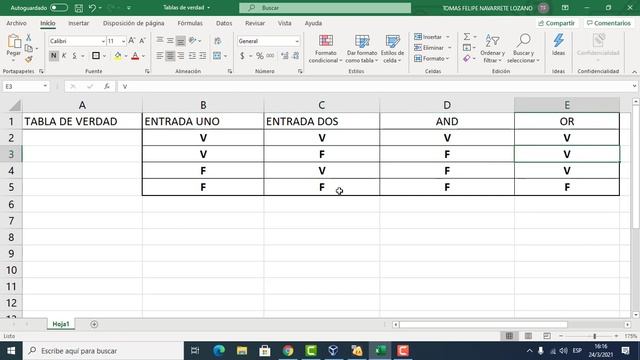Add a new sheet with plus button
The width and height of the screenshot is (640, 360).
[94, 324]
